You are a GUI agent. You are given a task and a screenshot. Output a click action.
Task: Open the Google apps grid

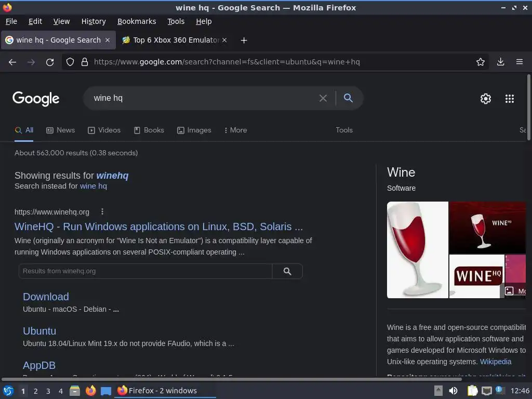tap(510, 98)
